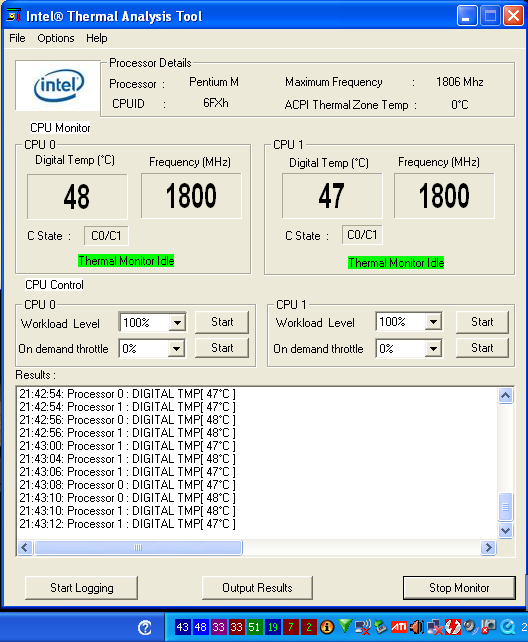Viewport: 528px width, 642px height.
Task: Click results horizontal scrollbar thumb
Action: pos(138,547)
